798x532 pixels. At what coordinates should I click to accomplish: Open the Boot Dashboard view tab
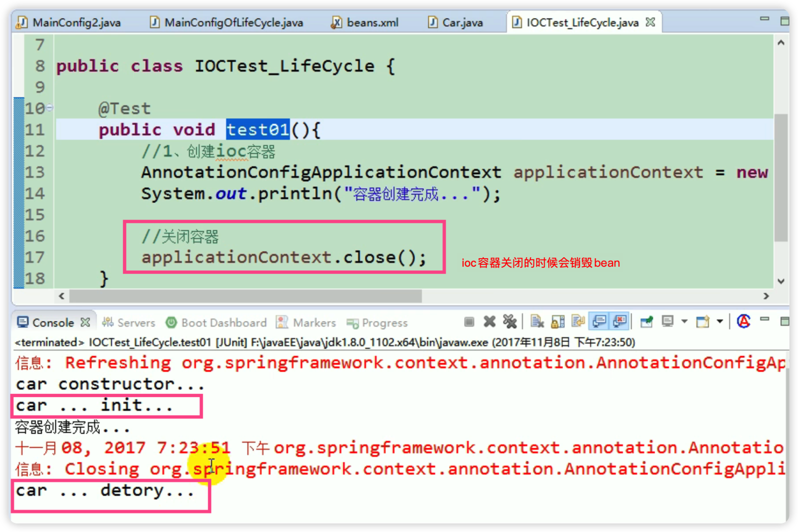217,323
